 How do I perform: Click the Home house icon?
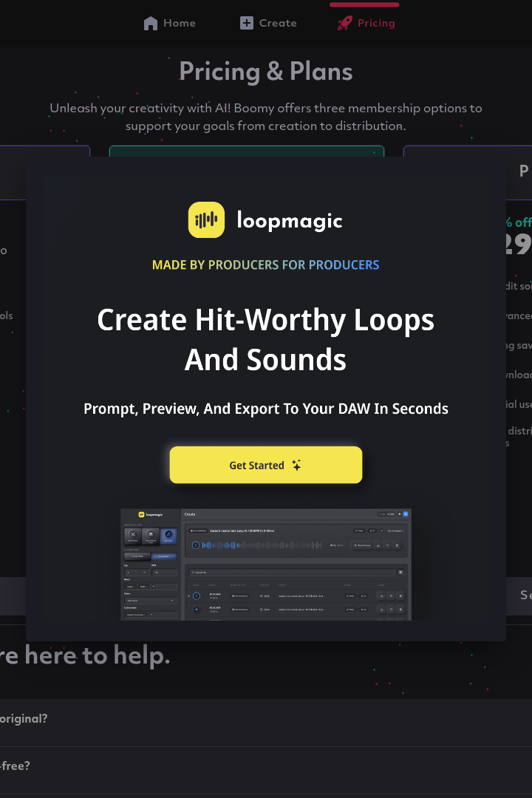pos(151,24)
